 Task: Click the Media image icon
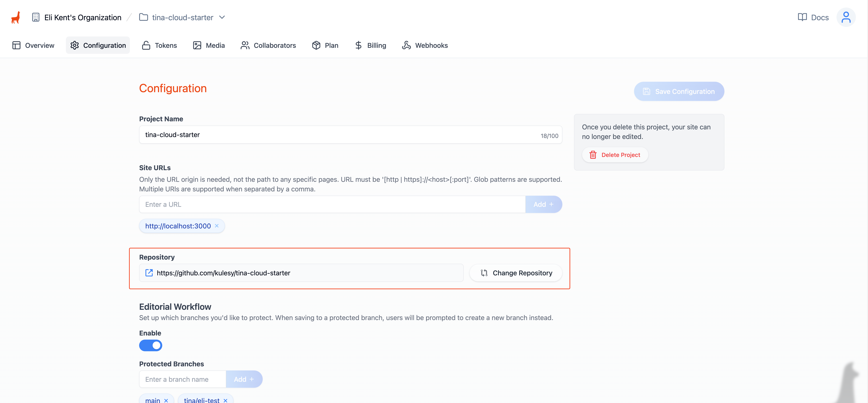click(197, 45)
